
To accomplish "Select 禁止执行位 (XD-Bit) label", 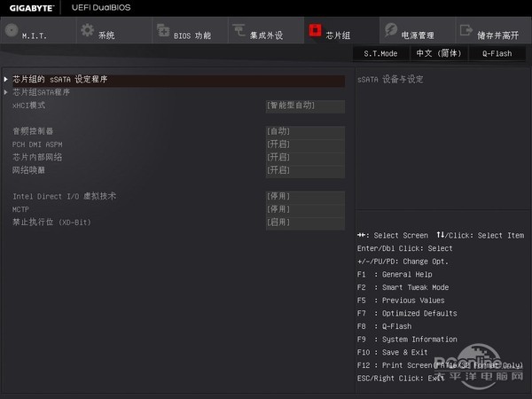I will pos(51,223).
